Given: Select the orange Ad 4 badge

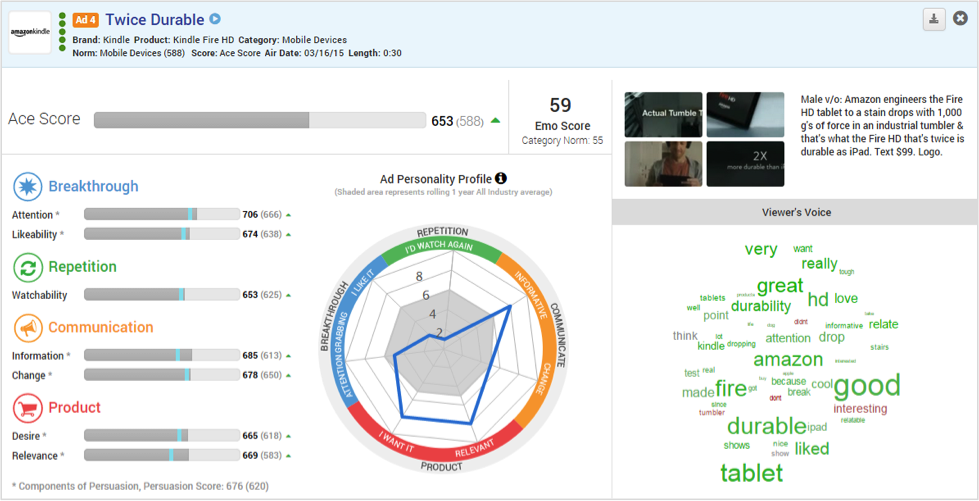Looking at the screenshot, I should 86,20.
